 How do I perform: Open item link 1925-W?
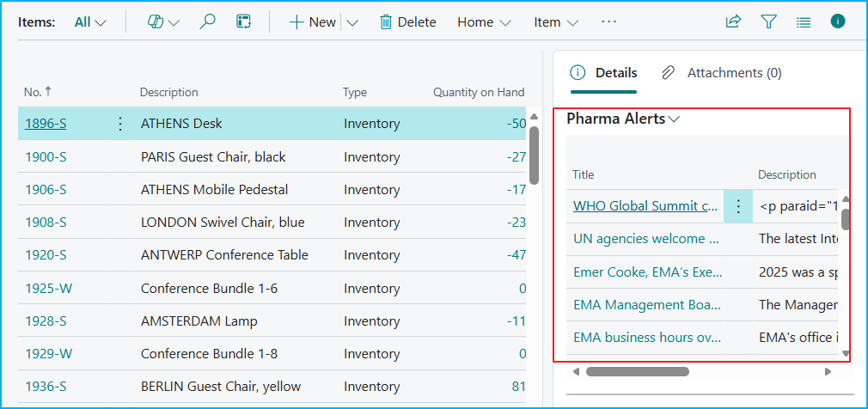(48, 289)
